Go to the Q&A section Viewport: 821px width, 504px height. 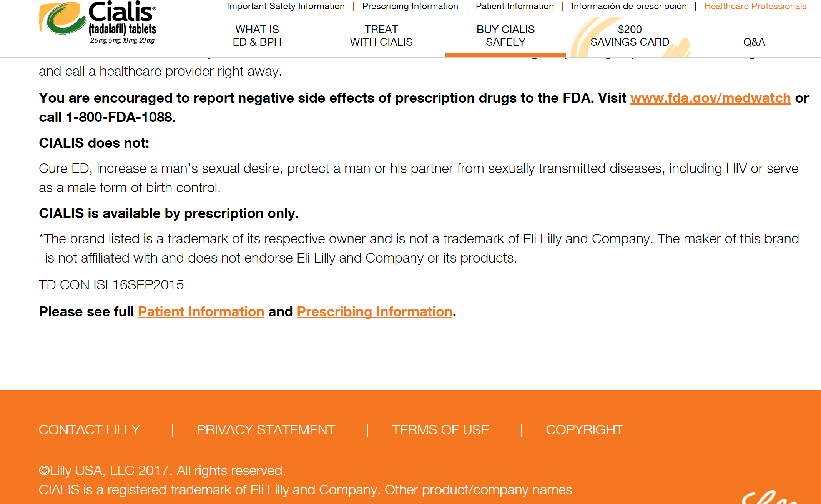coord(754,42)
